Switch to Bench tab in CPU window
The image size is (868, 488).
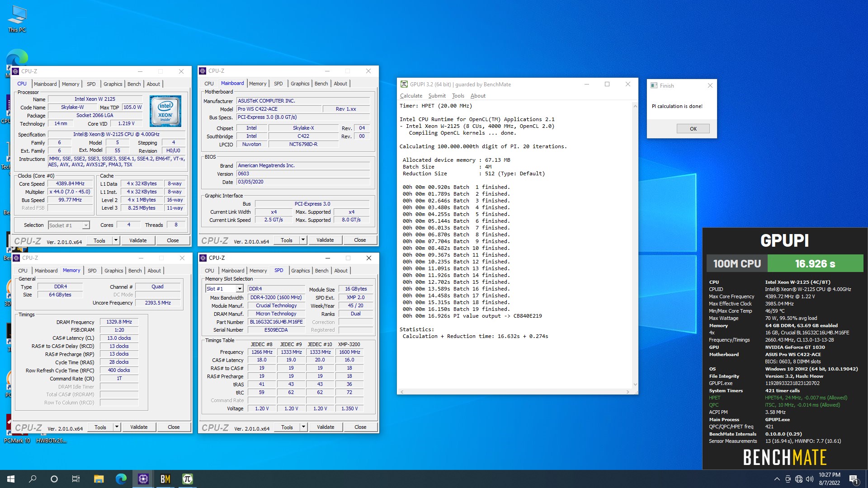pyautogui.click(x=134, y=84)
